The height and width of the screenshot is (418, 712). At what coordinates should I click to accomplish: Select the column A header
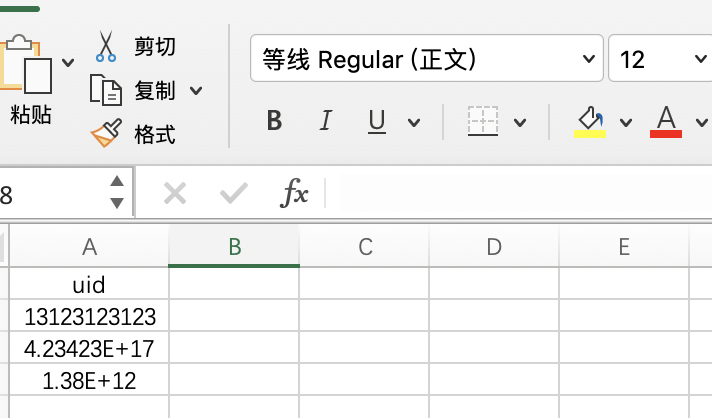(x=89, y=246)
